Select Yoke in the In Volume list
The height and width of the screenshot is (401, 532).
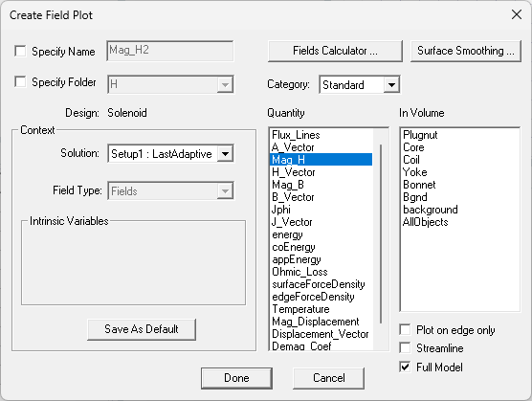459,172
